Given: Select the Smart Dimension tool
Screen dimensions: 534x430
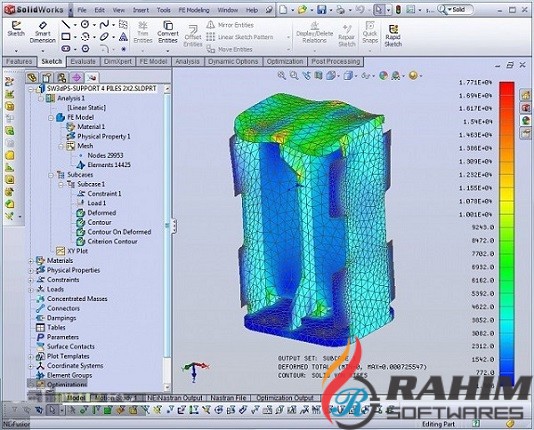Looking at the screenshot, I should 42,33.
